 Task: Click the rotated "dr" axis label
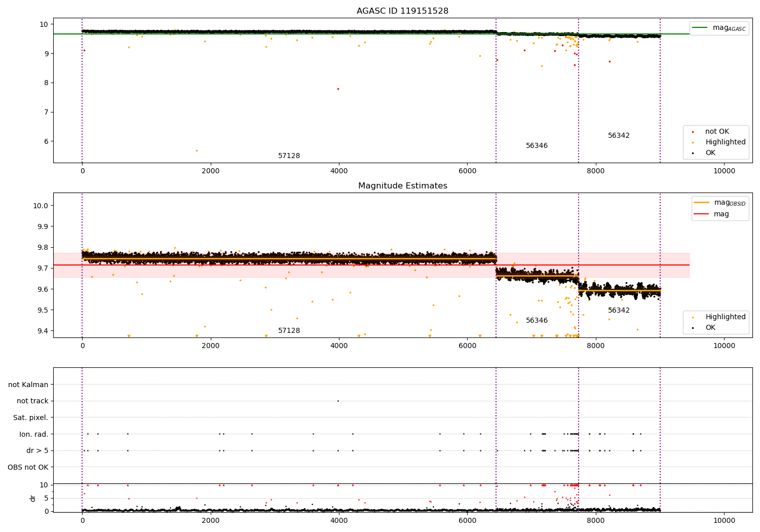(x=33, y=498)
